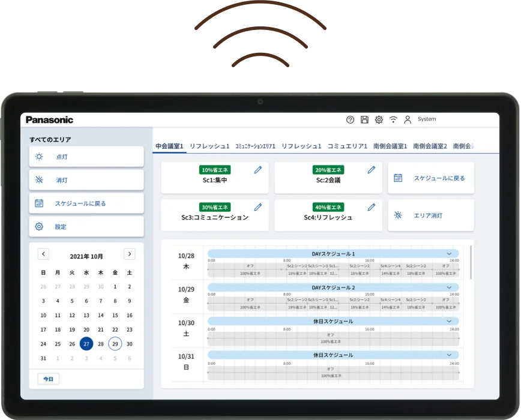The height and width of the screenshot is (420, 521).
Task: Activate the Sc1:集中 scene card
Action: point(215,178)
